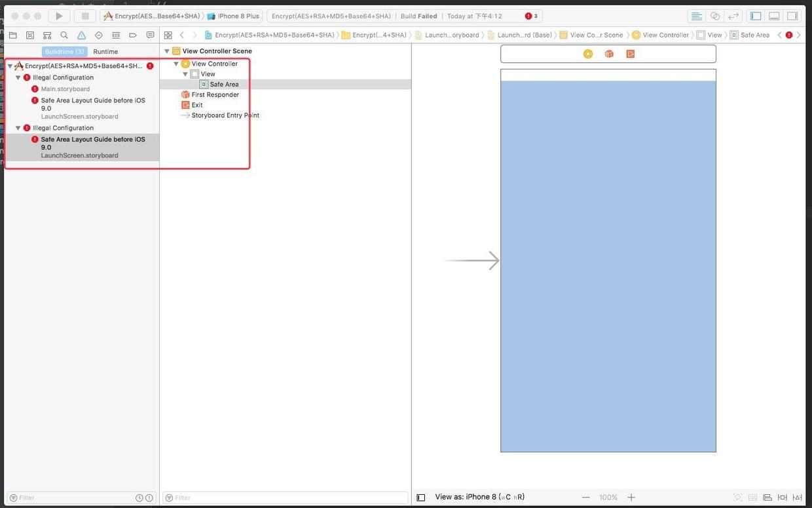
Task: Toggle the Navigator panel visibility
Action: click(756, 16)
